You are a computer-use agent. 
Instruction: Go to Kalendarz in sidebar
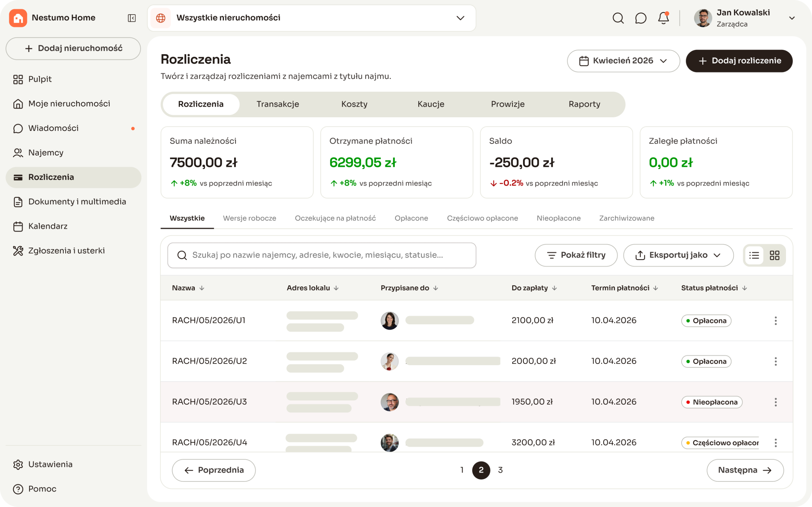74,226
